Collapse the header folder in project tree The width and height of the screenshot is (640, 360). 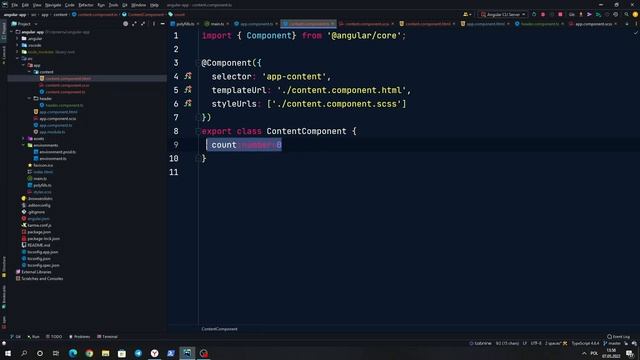point(29,98)
